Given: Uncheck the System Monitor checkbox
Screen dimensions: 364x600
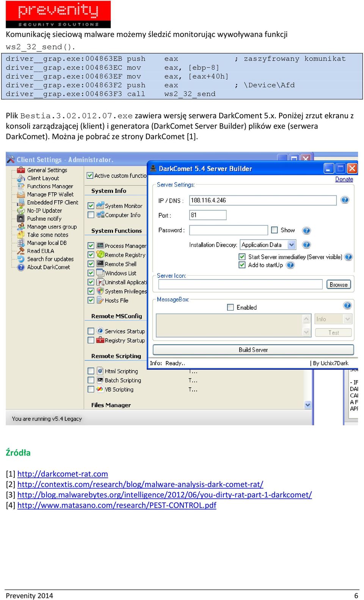Looking at the screenshot, I should point(91,206).
